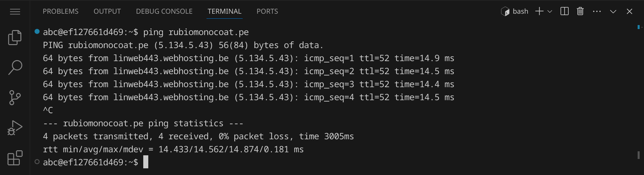The height and width of the screenshot is (175, 644).
Task: Switch to the PROBLEMS tab
Action: click(x=61, y=11)
